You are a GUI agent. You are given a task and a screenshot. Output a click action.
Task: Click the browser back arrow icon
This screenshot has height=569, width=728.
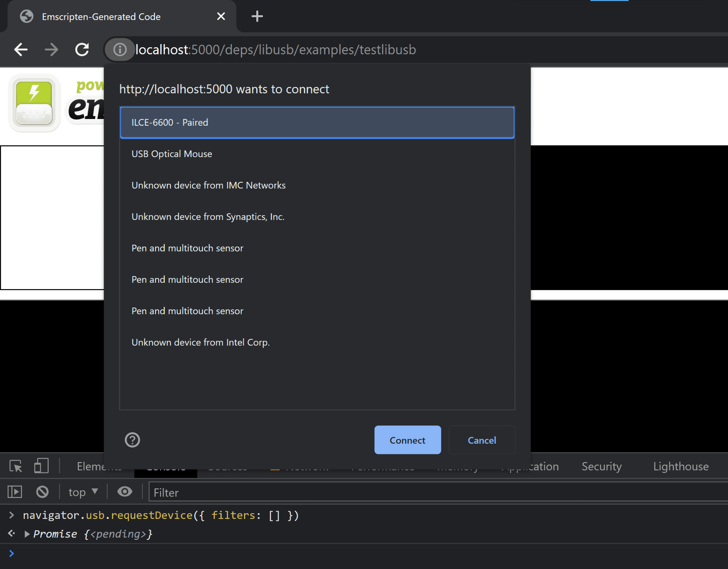[x=22, y=49]
